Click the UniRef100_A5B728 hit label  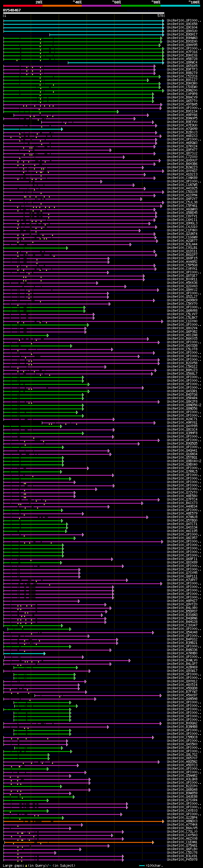(182, 59)
